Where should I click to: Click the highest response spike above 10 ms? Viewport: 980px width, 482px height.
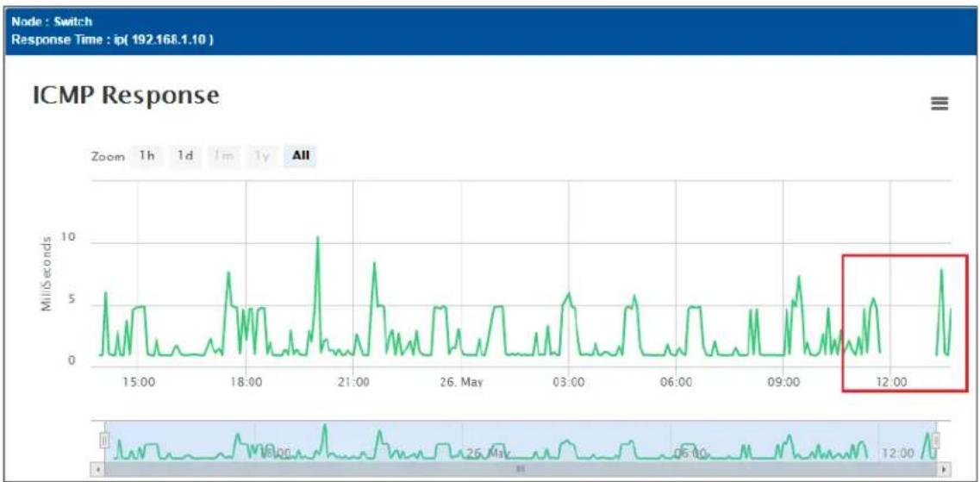(317, 238)
